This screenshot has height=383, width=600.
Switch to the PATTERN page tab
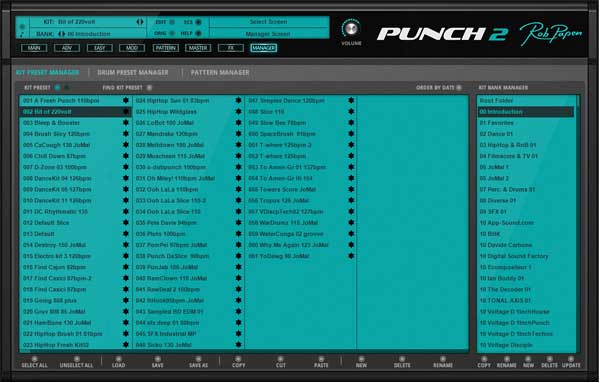(x=165, y=48)
